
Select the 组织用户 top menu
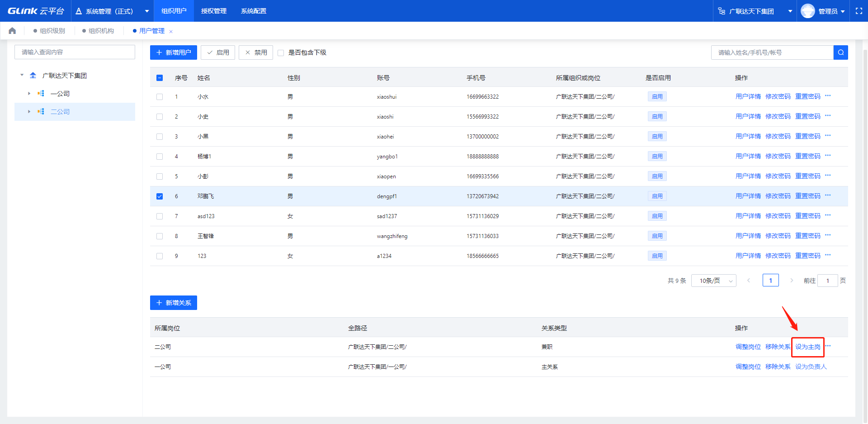click(174, 11)
